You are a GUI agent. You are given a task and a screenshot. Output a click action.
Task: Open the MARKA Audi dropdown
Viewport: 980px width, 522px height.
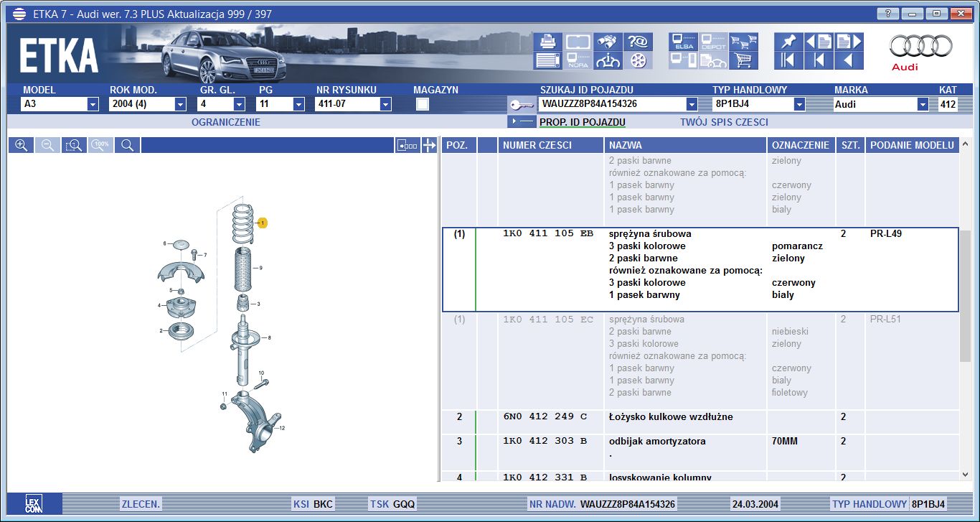(x=923, y=105)
